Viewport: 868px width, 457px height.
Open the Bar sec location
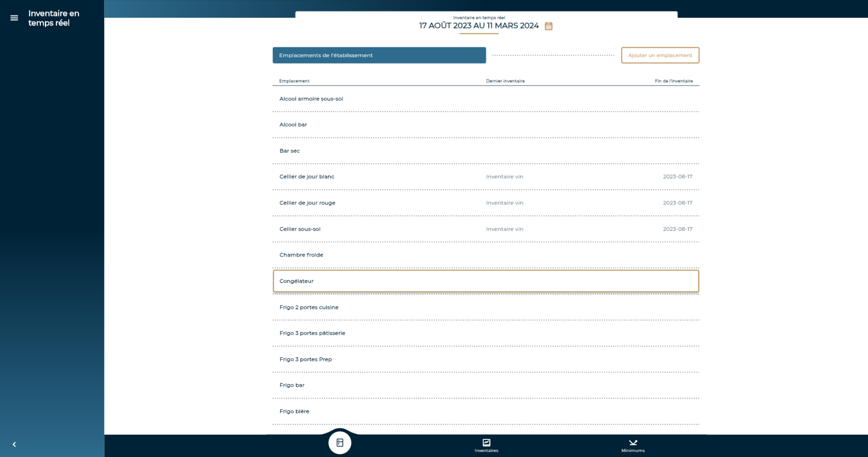point(486,151)
